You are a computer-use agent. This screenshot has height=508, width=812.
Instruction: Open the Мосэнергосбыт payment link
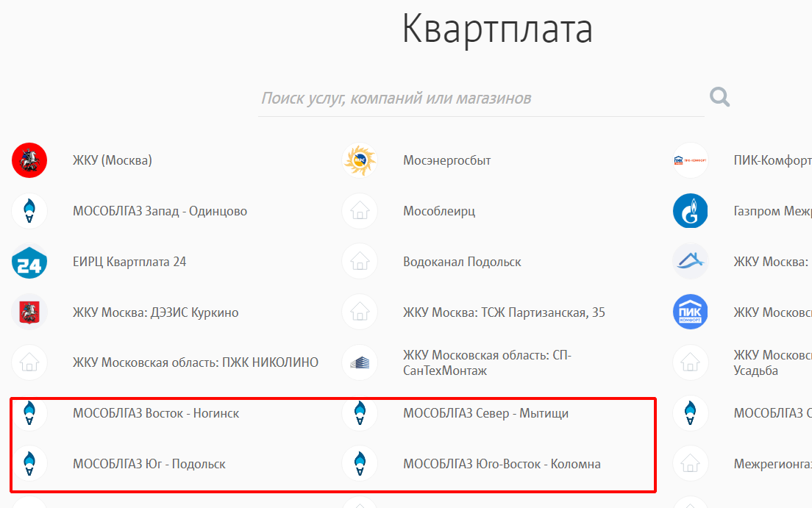pos(446,160)
